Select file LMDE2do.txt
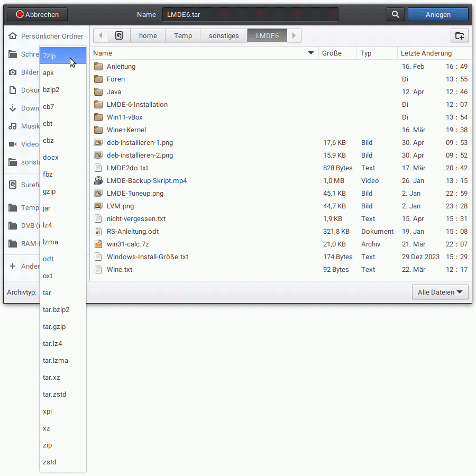The width and height of the screenshot is (476, 476). (281, 168)
